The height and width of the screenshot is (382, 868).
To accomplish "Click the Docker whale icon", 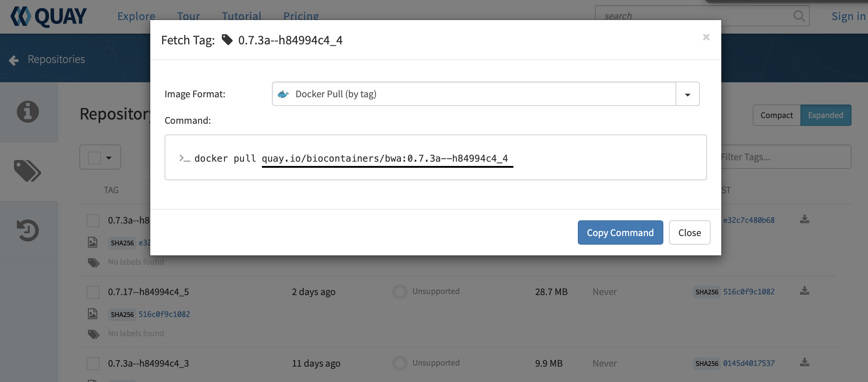I will 283,94.
